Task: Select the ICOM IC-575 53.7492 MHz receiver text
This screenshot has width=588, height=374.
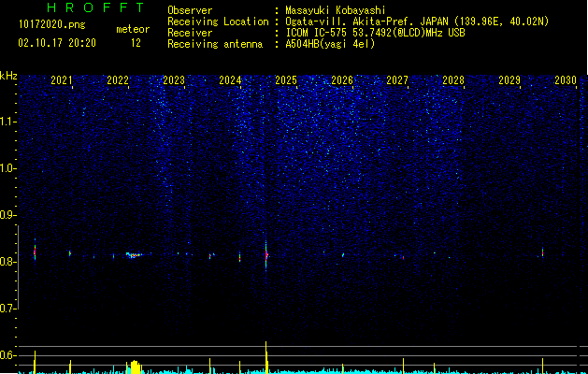Action: (375, 33)
